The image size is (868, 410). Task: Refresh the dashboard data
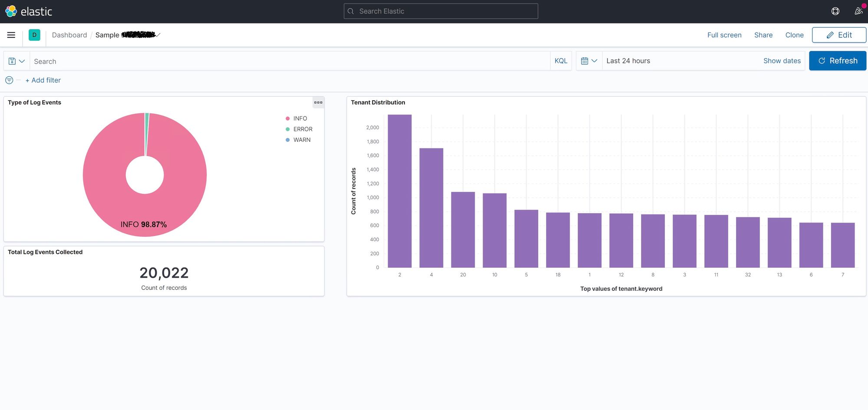pos(837,61)
